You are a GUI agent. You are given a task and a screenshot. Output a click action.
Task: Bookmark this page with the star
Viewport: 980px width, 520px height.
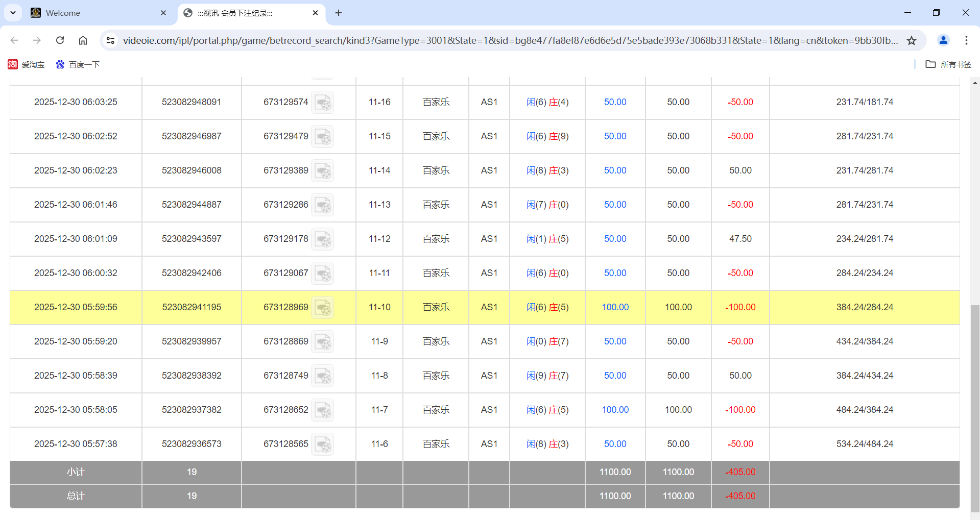[x=912, y=40]
